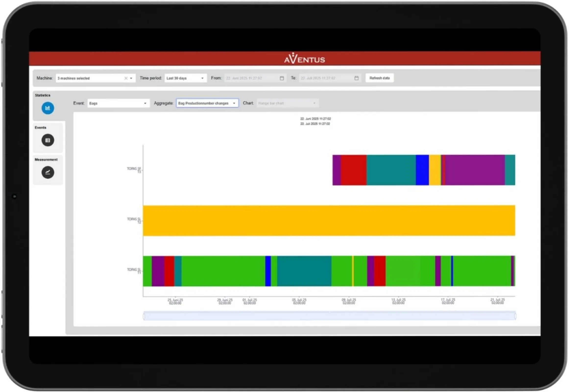Open the machine selection dropdown caret
The image size is (569, 392).
click(x=132, y=78)
